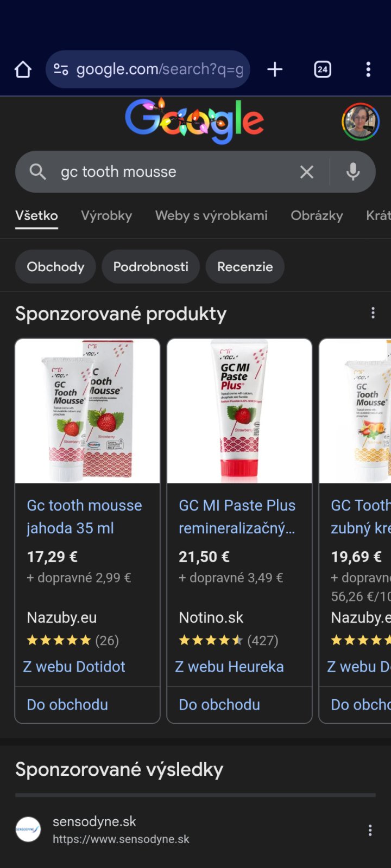Select the Obchody filter chip

(x=55, y=267)
